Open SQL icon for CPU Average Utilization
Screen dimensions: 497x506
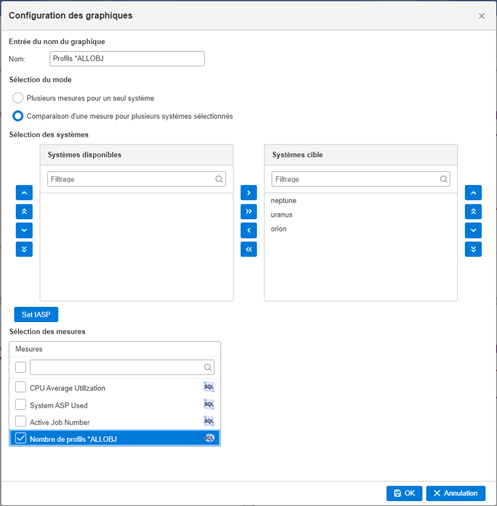pyautogui.click(x=209, y=387)
